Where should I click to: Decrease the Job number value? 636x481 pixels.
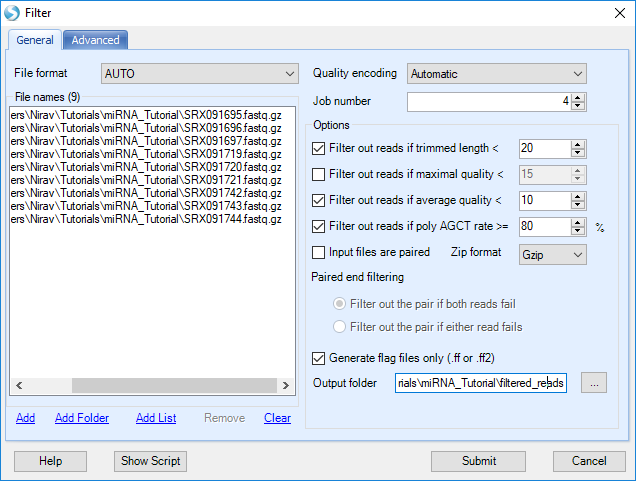coord(578,105)
